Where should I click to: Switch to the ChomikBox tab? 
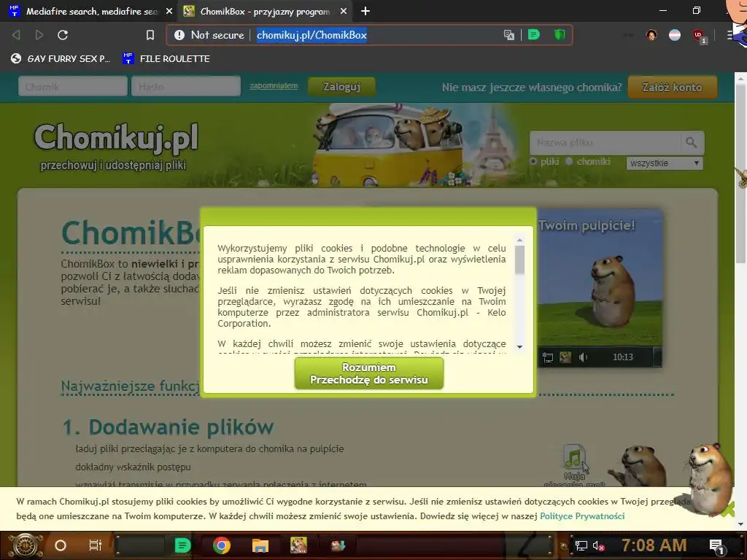(x=264, y=11)
